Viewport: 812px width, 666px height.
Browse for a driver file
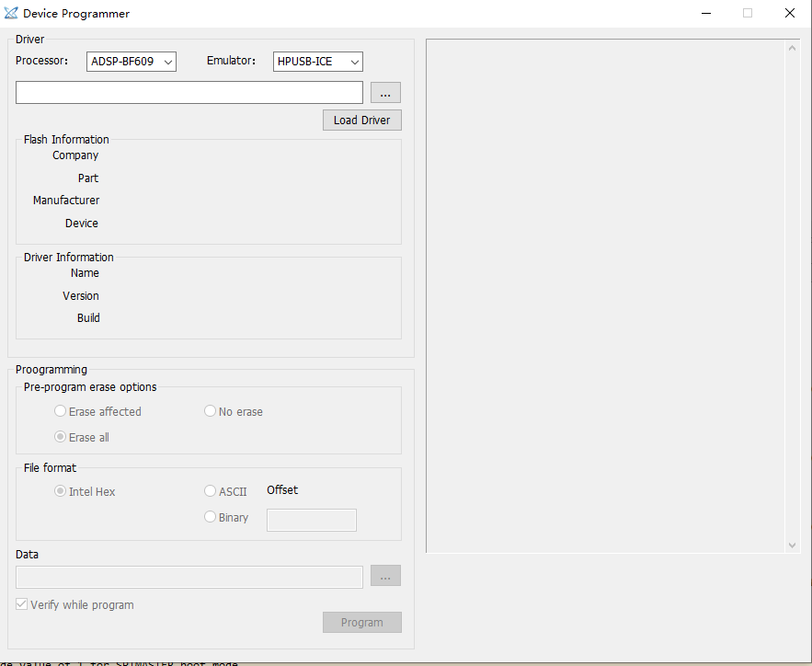[x=385, y=92]
